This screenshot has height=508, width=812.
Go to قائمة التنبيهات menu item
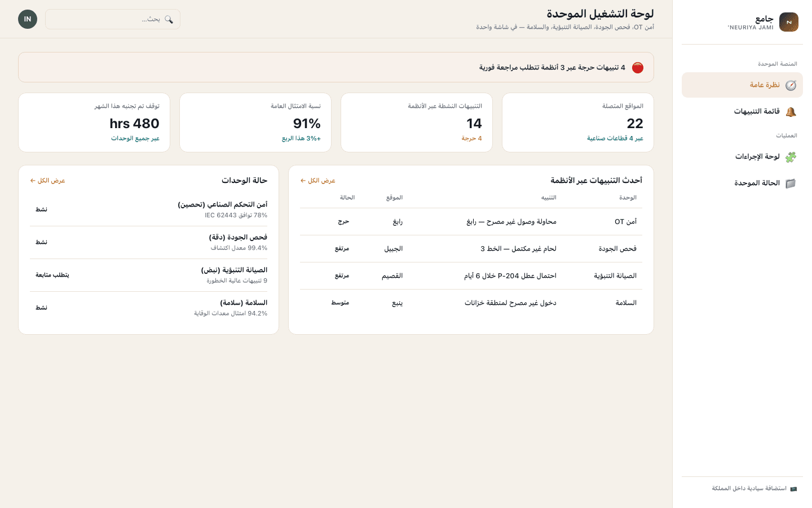tap(742, 112)
